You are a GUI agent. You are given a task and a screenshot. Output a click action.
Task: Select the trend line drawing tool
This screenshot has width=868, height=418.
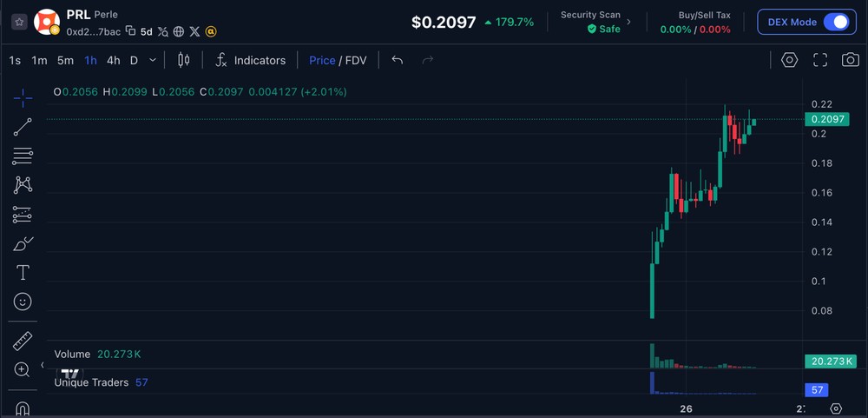click(23, 127)
